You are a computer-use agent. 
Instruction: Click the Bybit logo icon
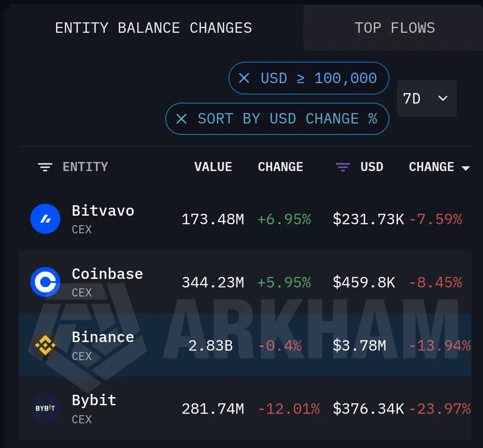click(45, 408)
